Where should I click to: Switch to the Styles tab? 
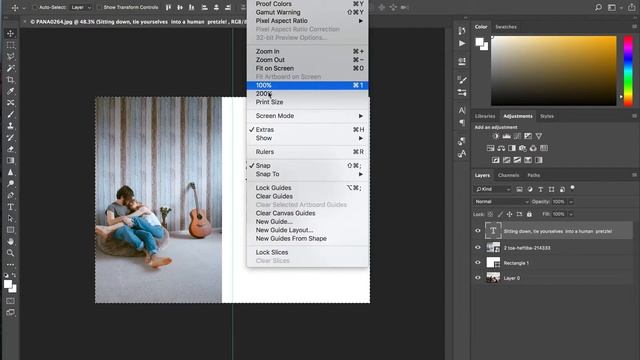pyautogui.click(x=547, y=116)
